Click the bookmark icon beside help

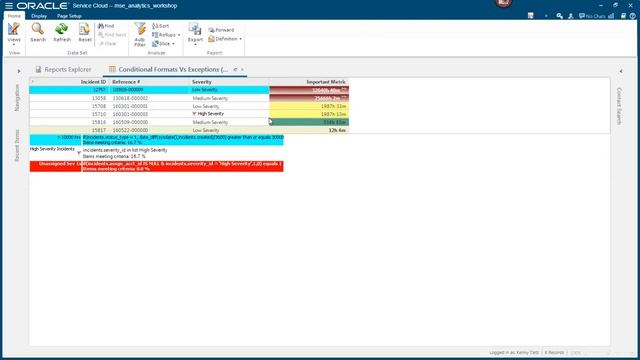click(x=623, y=16)
